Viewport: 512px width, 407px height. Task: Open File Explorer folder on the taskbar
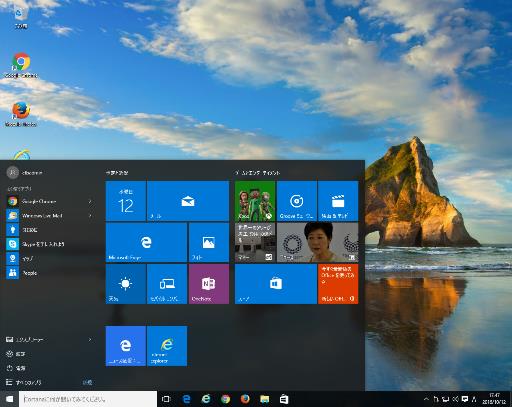click(265, 399)
